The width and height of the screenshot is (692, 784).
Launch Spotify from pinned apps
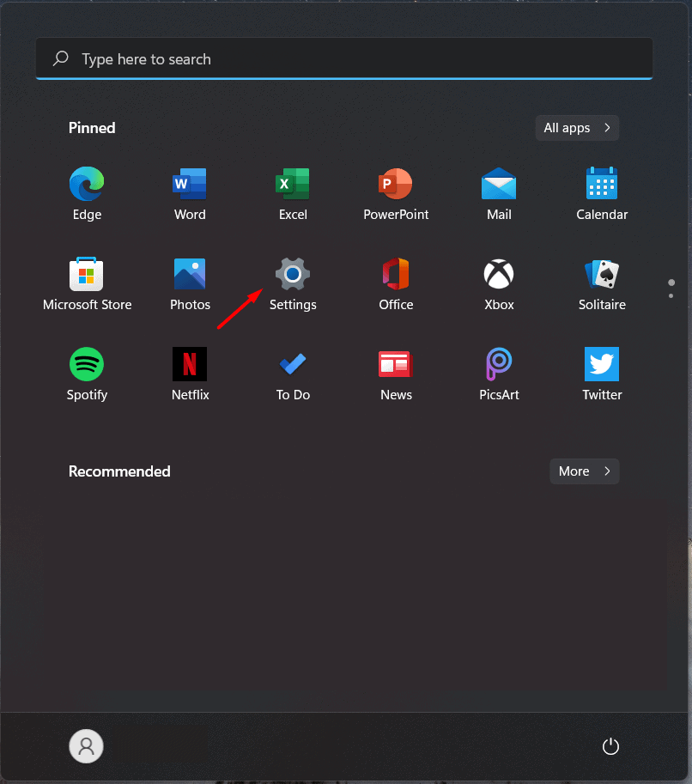pyautogui.click(x=87, y=365)
